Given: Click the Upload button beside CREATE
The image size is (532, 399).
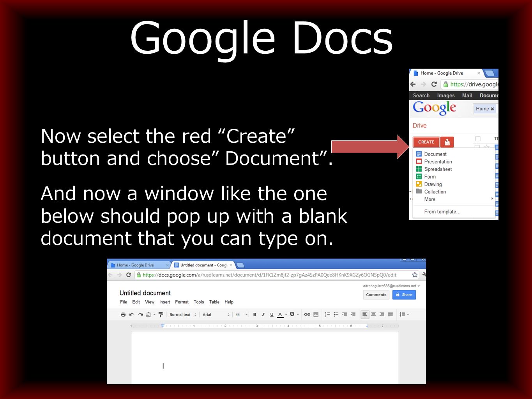Looking at the screenshot, I should coord(447,142).
